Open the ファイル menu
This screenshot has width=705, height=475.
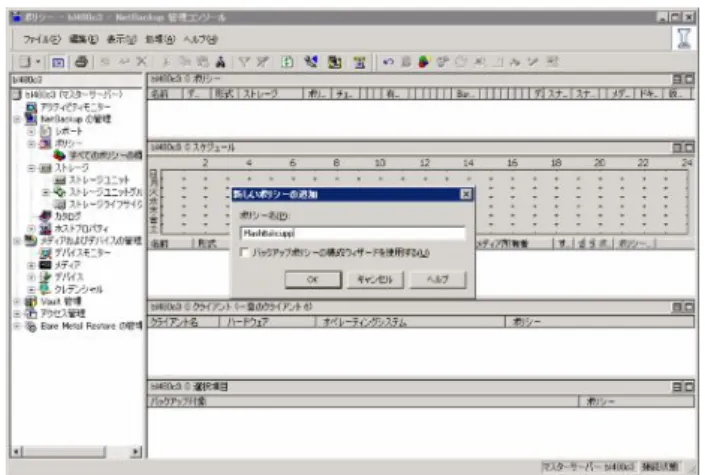41,40
